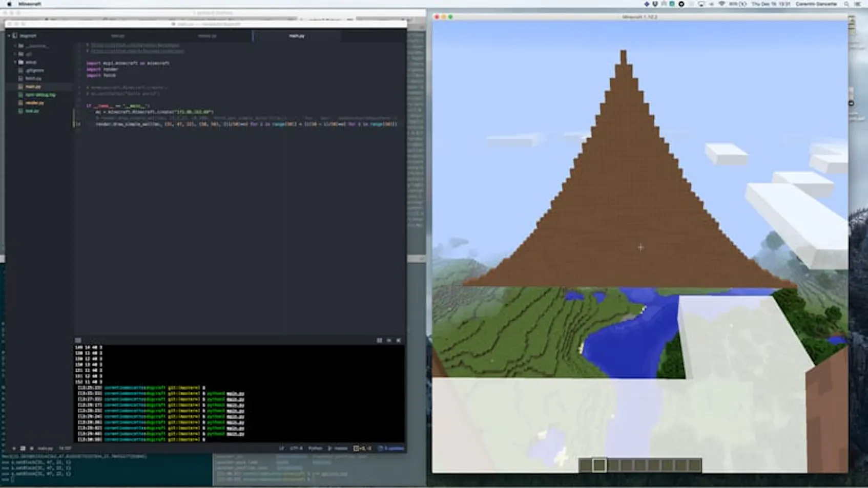Switch to the first editor tab
Image resolution: width=868 pixels, height=488 pixels.
(117, 36)
